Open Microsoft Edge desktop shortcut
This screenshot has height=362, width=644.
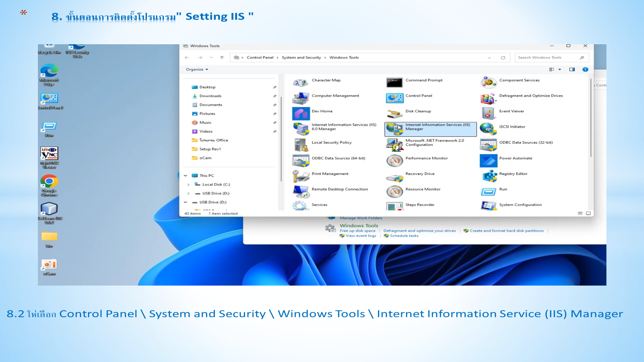click(x=49, y=75)
